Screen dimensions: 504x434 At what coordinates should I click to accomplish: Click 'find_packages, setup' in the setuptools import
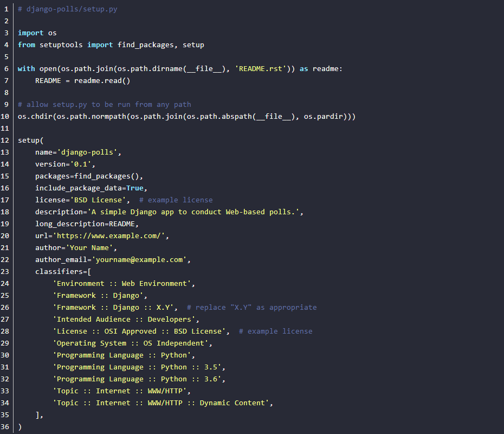coord(161,44)
